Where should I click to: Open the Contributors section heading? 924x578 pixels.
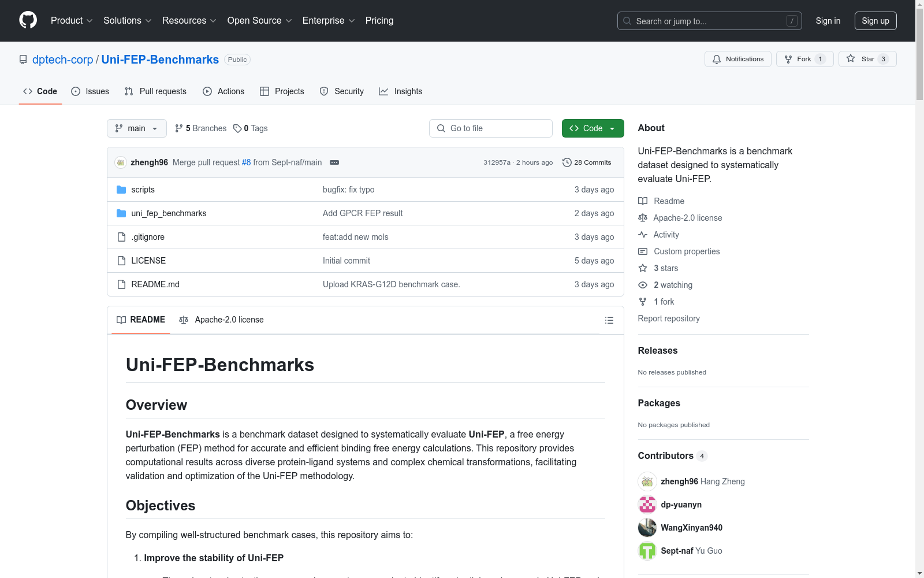point(665,455)
